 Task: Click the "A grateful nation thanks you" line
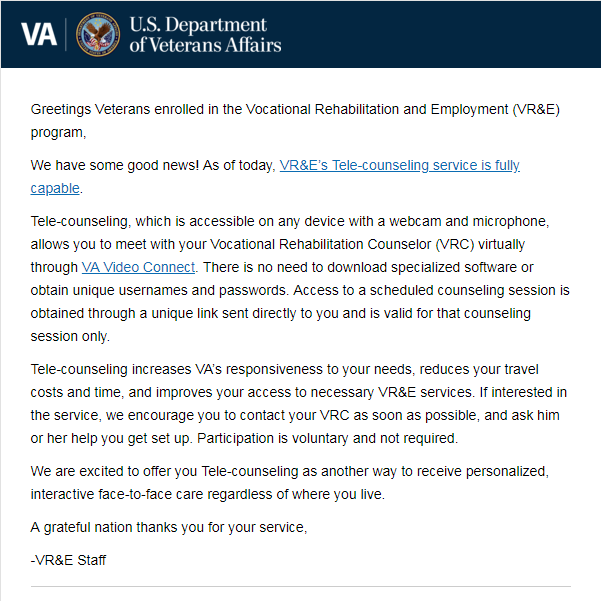click(x=169, y=527)
